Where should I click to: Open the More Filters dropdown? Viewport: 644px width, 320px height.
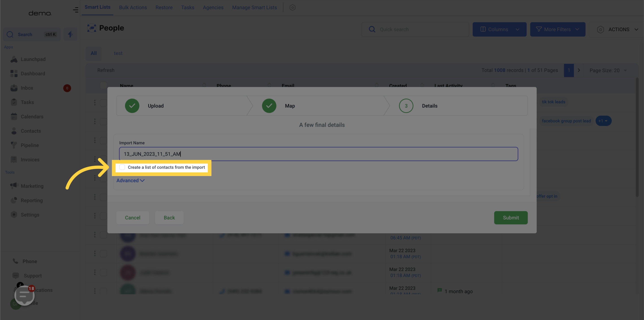tap(558, 30)
